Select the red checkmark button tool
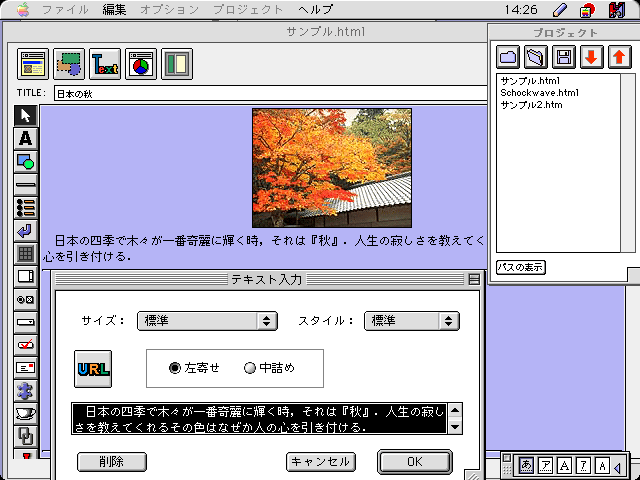The height and width of the screenshot is (480, 640). pyautogui.click(x=26, y=345)
